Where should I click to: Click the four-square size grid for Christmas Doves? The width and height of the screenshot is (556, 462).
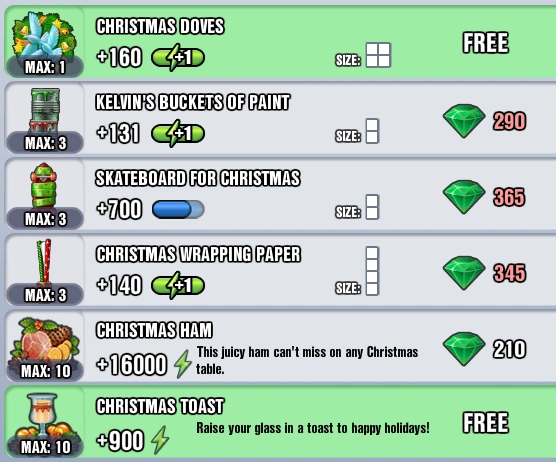(x=378, y=55)
